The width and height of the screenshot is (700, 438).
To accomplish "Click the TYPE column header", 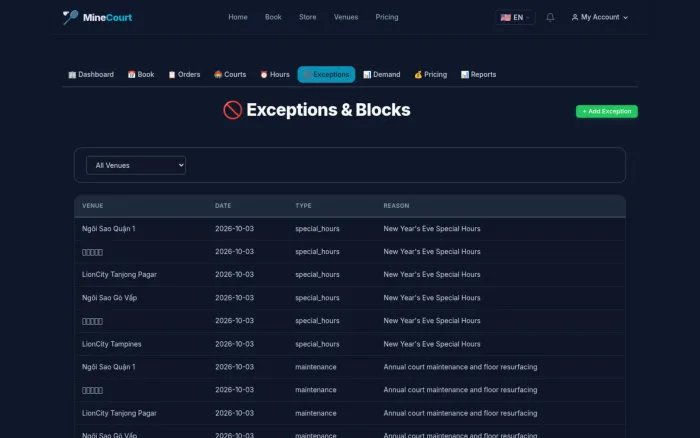I will click(x=303, y=206).
